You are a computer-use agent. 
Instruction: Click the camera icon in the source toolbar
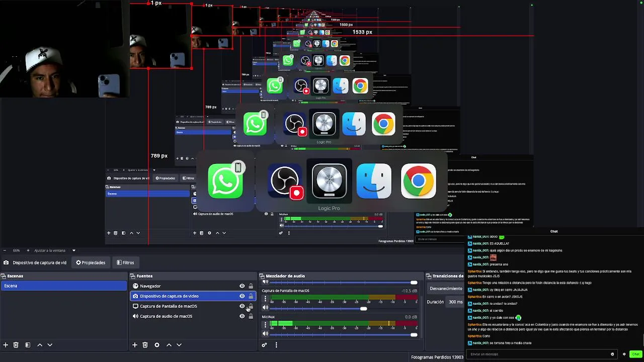pyautogui.click(x=6, y=262)
